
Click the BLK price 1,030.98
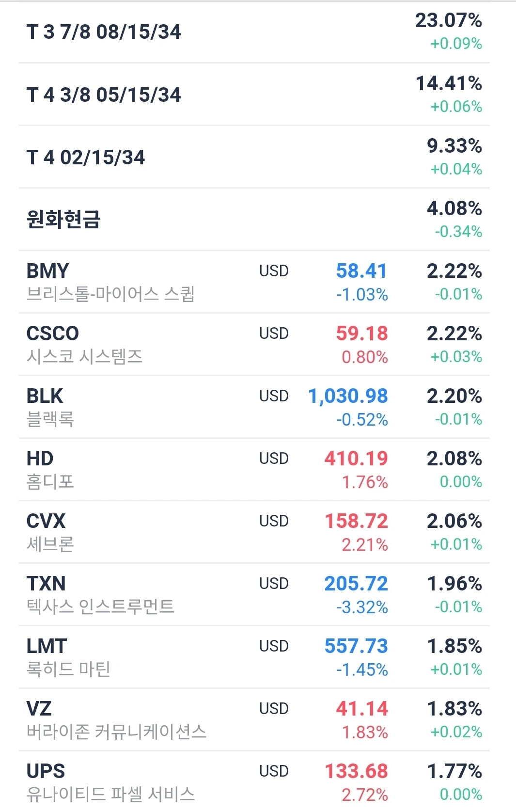coord(348,396)
